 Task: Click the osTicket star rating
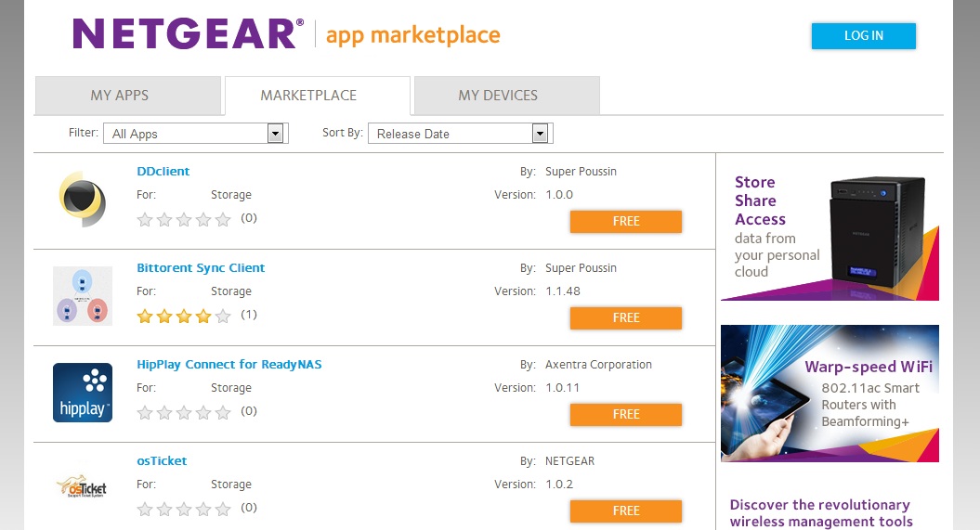184,510
